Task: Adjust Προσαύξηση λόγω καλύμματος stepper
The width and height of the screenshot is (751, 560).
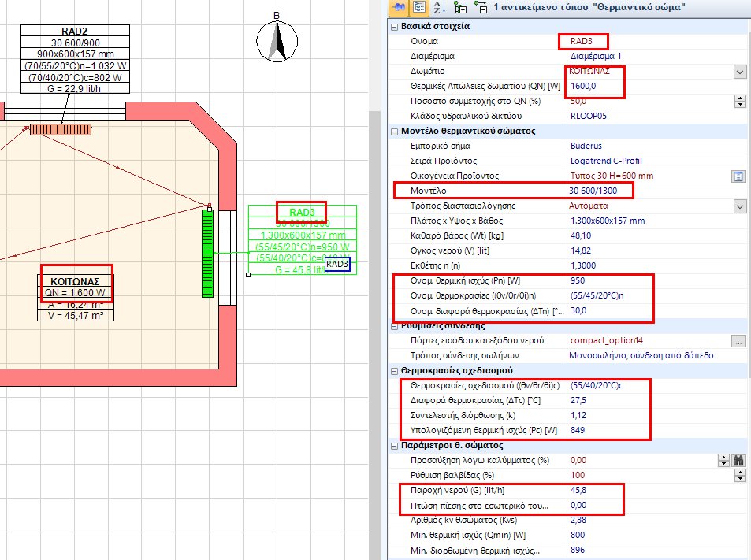Action: coord(723,461)
